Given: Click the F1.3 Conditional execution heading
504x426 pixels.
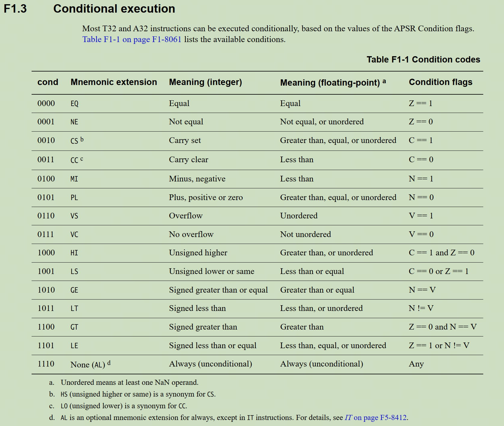Looking at the screenshot, I should point(89,9).
